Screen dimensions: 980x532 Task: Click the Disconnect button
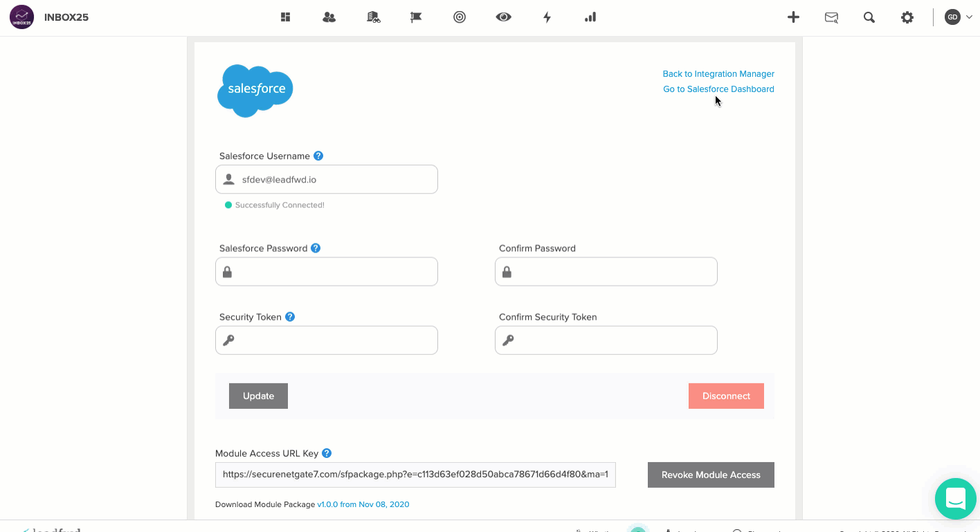pyautogui.click(x=726, y=396)
